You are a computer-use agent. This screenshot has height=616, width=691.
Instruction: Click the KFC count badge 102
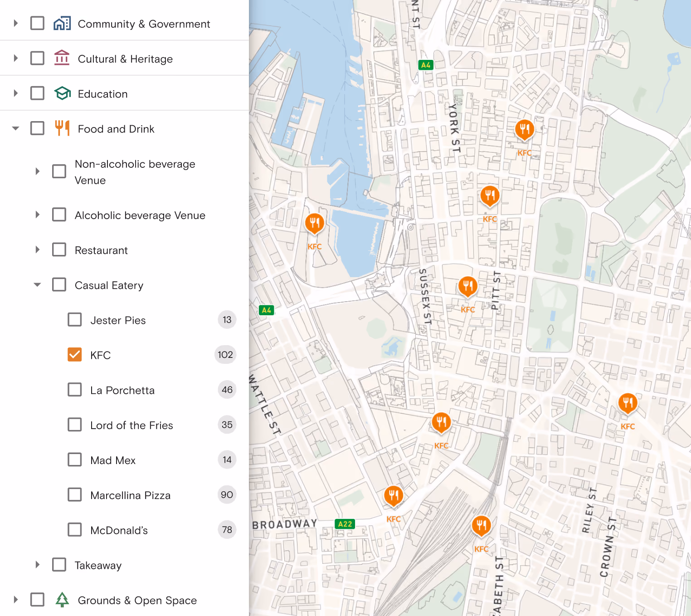point(225,355)
